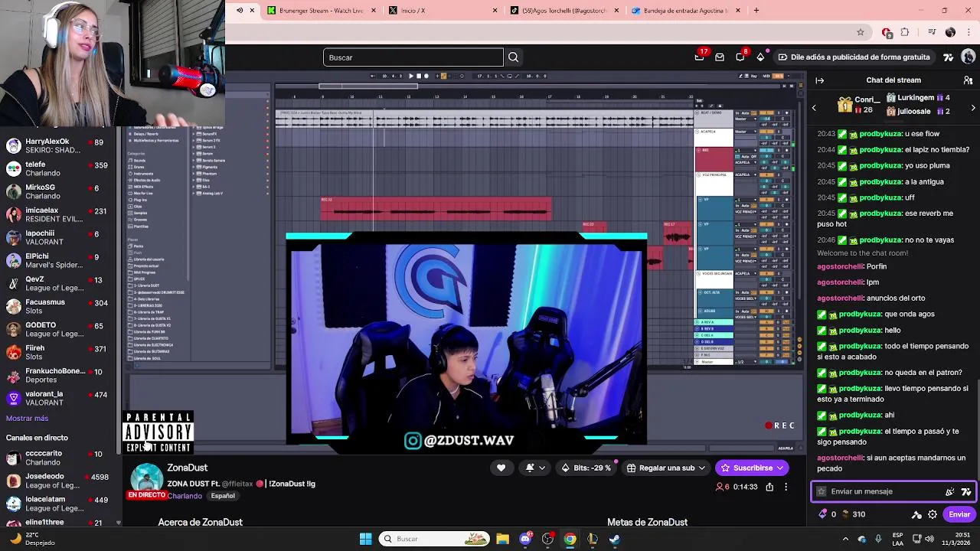Click the Windows taskbar Buscar search box
This screenshot has height=551, width=980.
pyautogui.click(x=436, y=539)
